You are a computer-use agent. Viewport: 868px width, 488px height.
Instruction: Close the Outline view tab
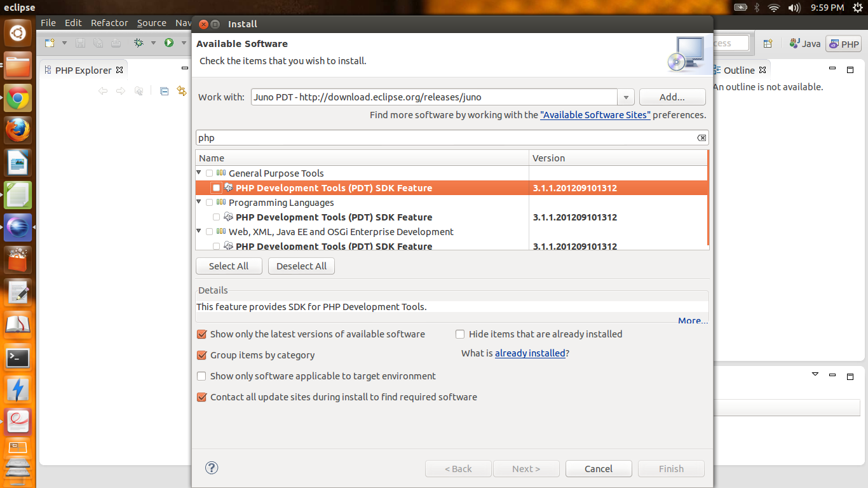(x=763, y=70)
